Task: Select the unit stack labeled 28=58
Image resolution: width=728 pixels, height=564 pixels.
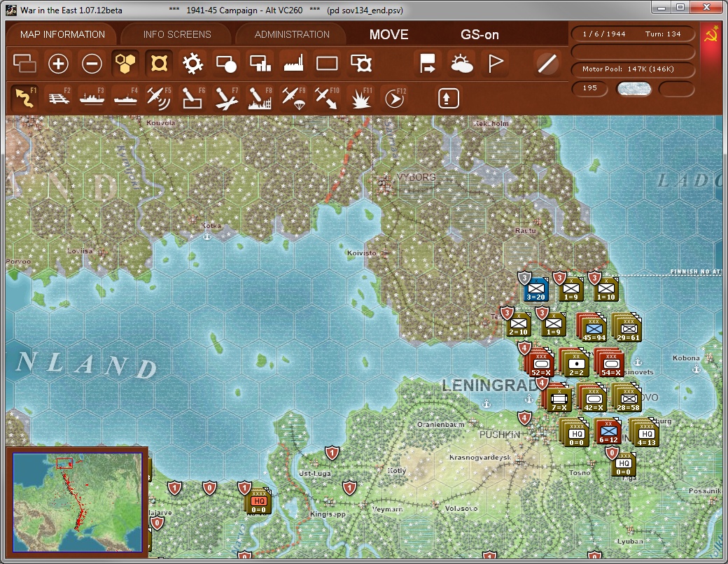Action: 628,398
